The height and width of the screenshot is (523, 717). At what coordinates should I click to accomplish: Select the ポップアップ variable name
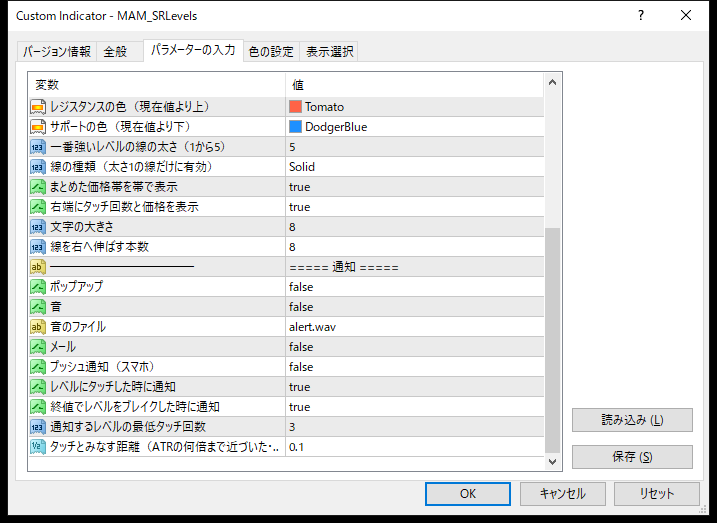tap(76, 287)
